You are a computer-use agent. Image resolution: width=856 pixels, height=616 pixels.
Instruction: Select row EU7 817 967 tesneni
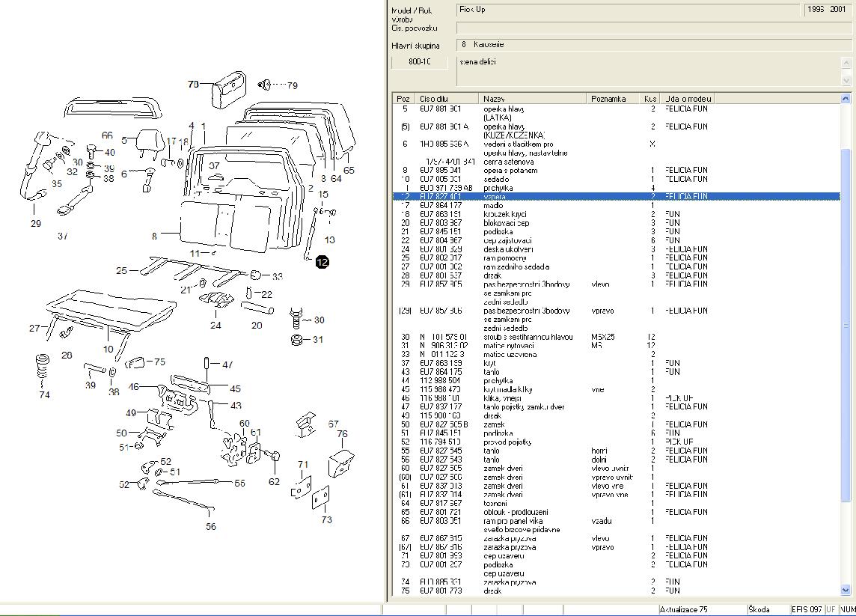tap(617, 504)
